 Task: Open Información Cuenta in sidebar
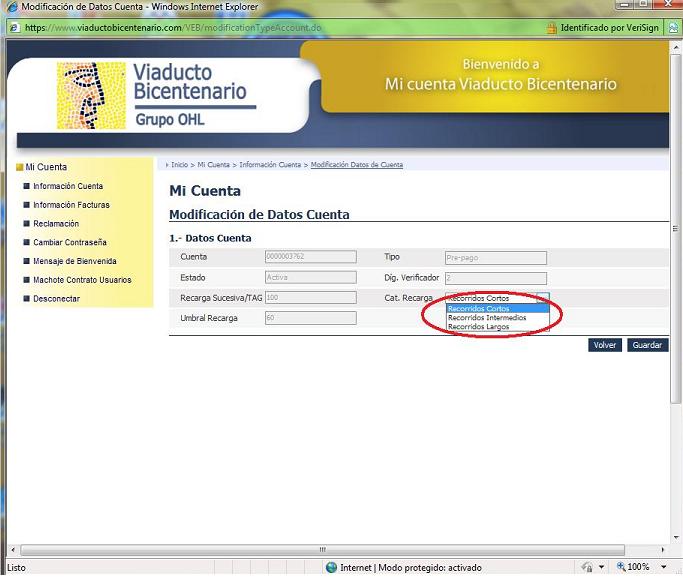click(68, 186)
